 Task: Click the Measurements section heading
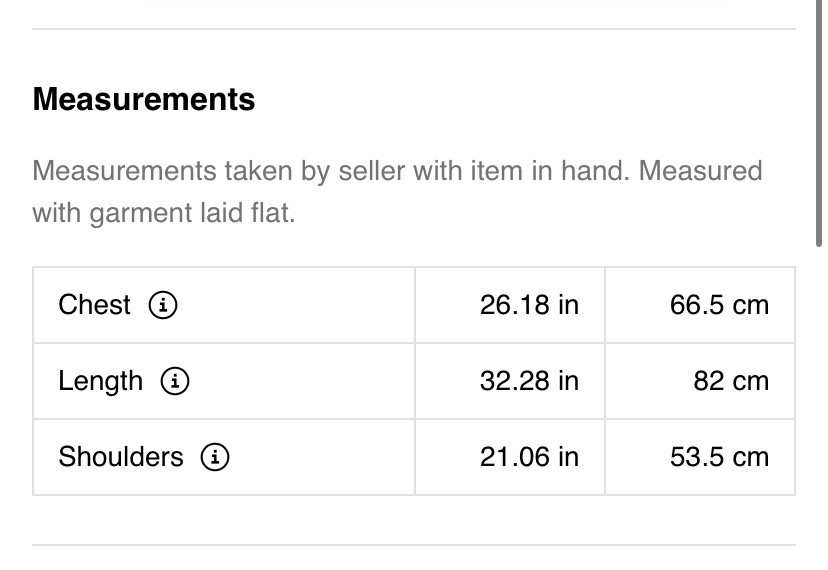pos(144,99)
